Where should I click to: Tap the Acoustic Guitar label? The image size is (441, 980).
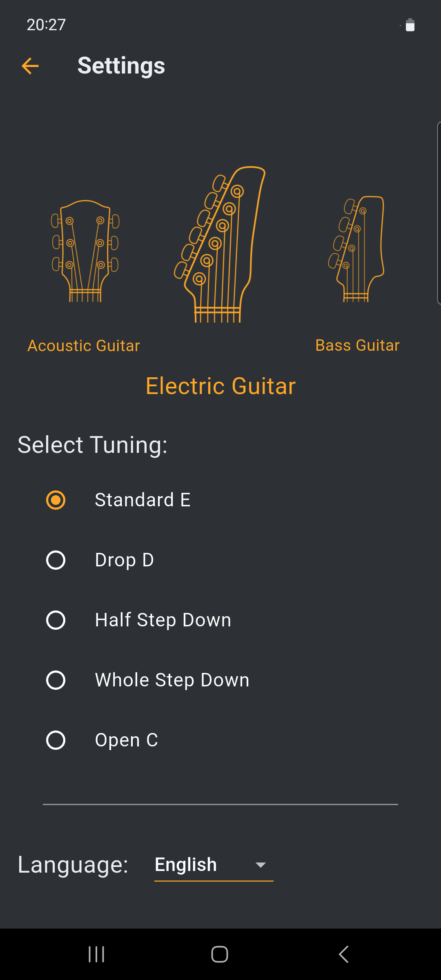tap(84, 346)
